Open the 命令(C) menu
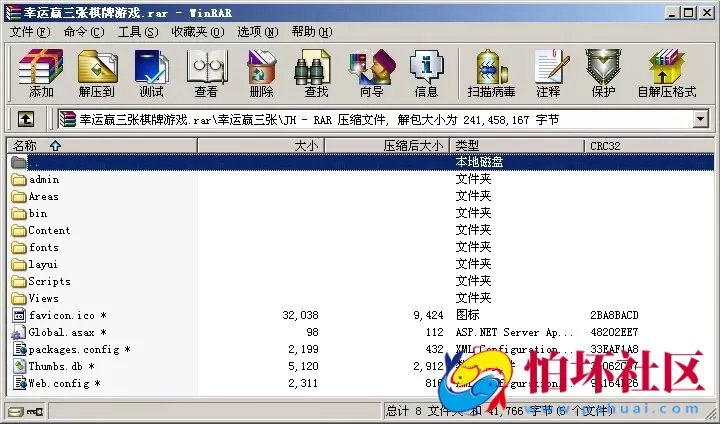Screen dimensions: 720x424 click(x=84, y=32)
